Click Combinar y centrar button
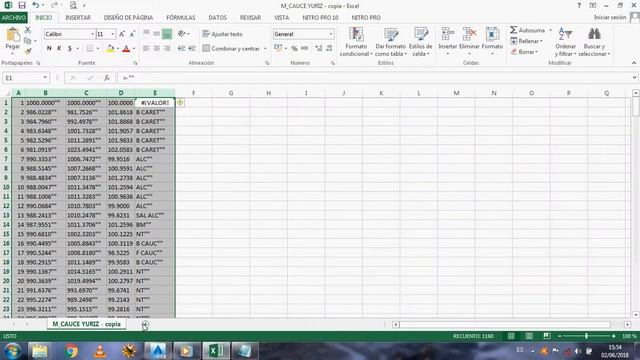640x360 pixels. pos(231,49)
